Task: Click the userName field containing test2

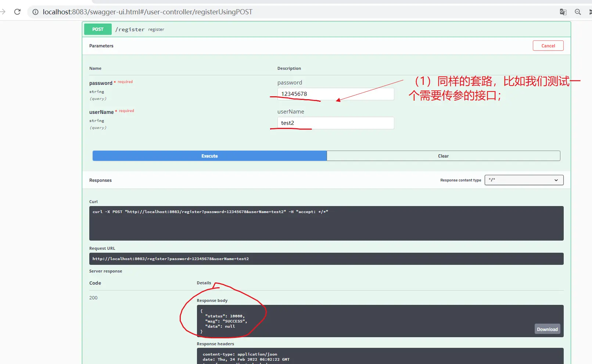Action: [335, 123]
